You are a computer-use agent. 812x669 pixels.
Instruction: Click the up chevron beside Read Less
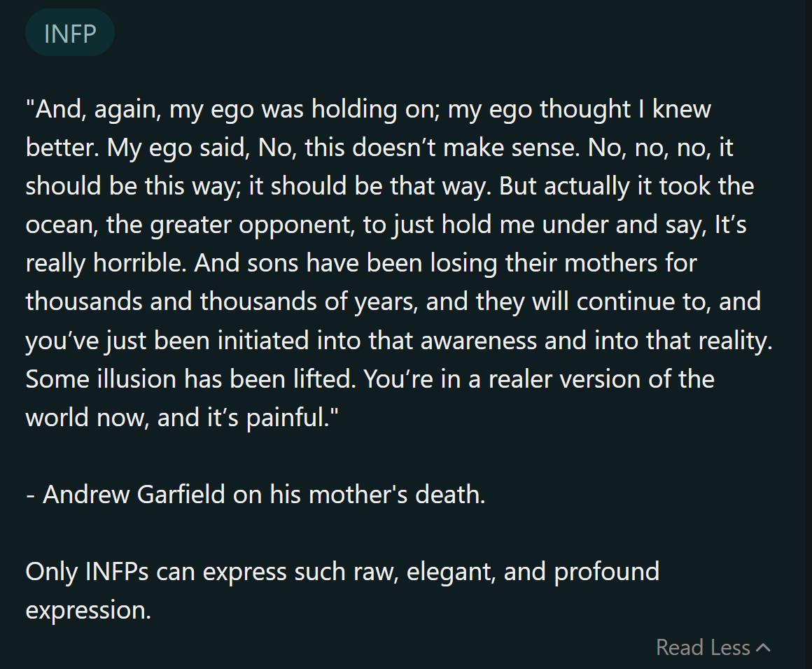click(x=763, y=648)
